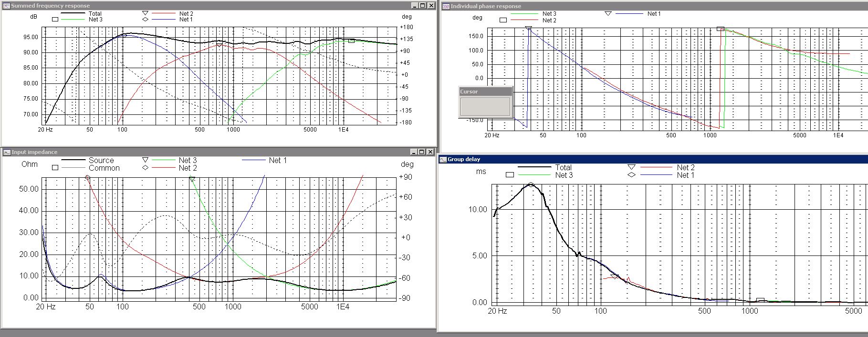Click the Net 3 label in the Summed frequency response legend

95,20
